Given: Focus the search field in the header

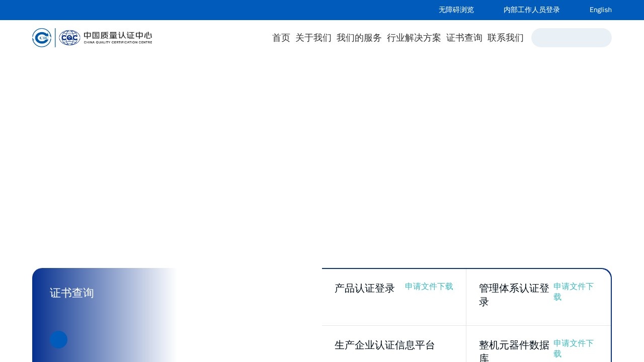Looking at the screenshot, I should tap(572, 38).
